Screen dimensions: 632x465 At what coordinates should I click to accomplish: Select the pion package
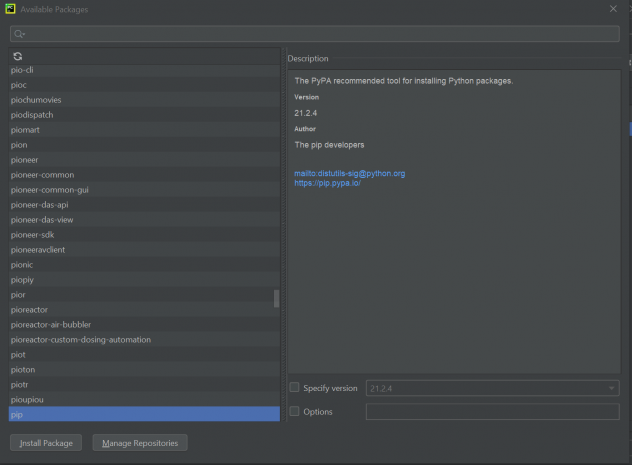[x=144, y=145]
